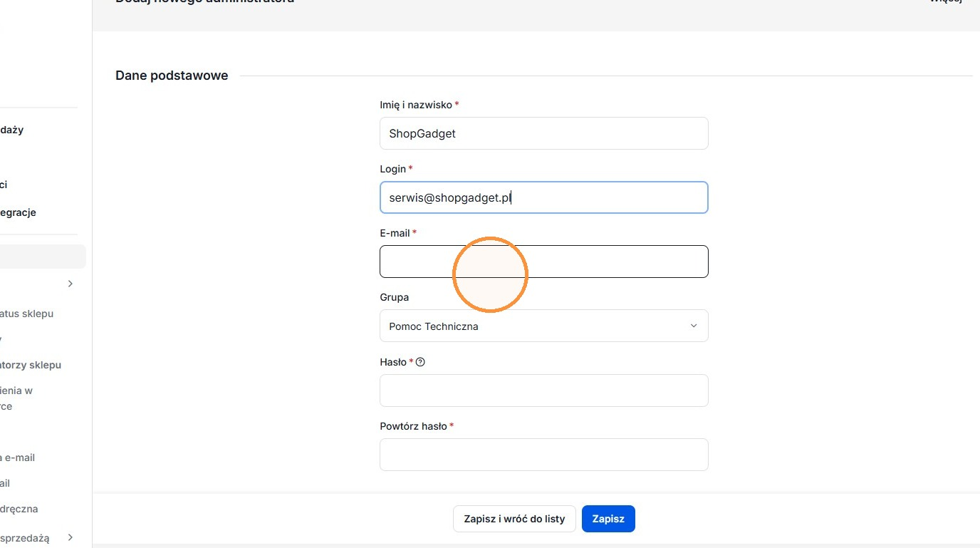Viewport: 980px width, 548px height.
Task: Select the empty E-mail input field
Action: pyautogui.click(x=544, y=262)
